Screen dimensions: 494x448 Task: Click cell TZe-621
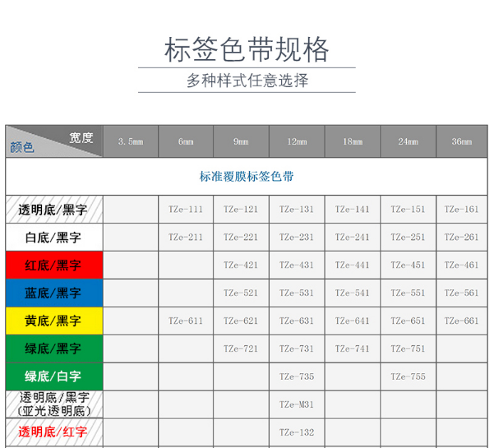click(241, 321)
